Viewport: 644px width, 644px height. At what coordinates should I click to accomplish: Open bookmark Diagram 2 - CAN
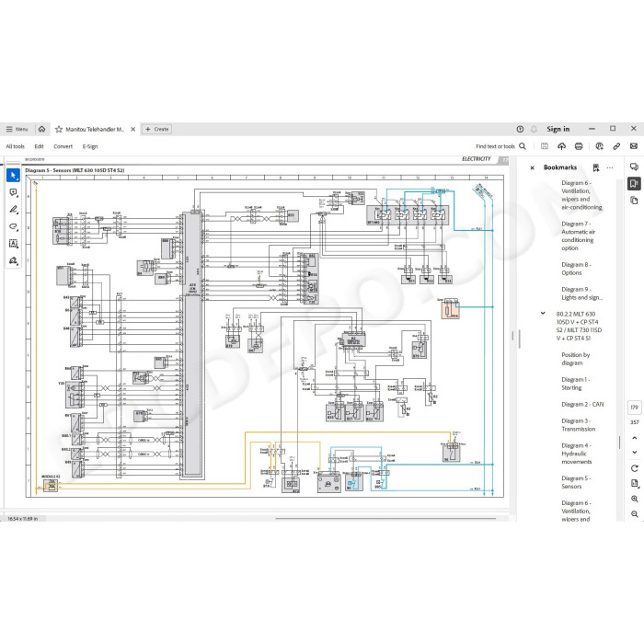tap(582, 404)
